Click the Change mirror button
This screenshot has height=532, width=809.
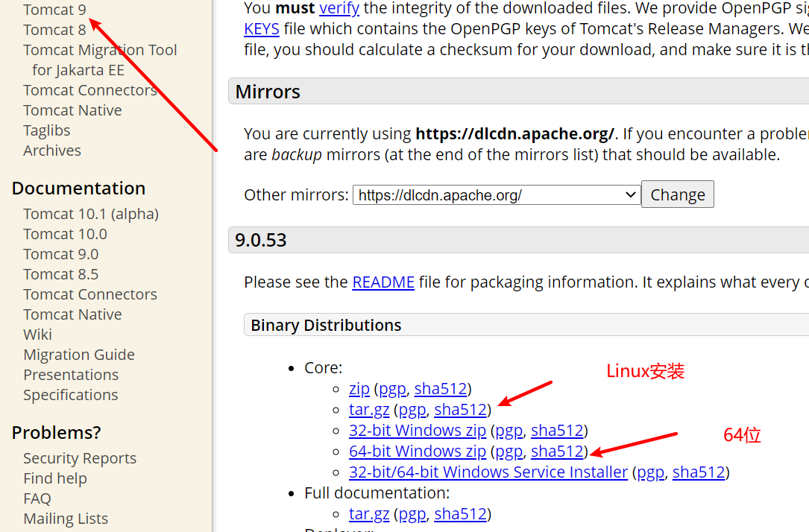click(677, 194)
